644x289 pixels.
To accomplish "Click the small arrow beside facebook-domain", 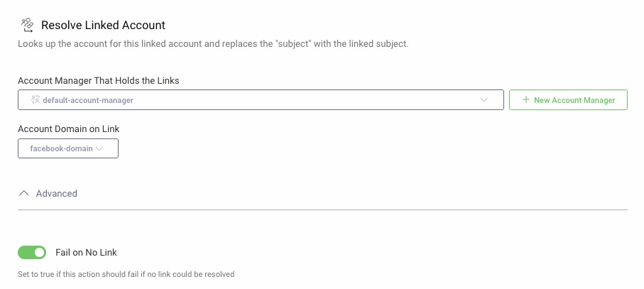I will click(x=99, y=148).
